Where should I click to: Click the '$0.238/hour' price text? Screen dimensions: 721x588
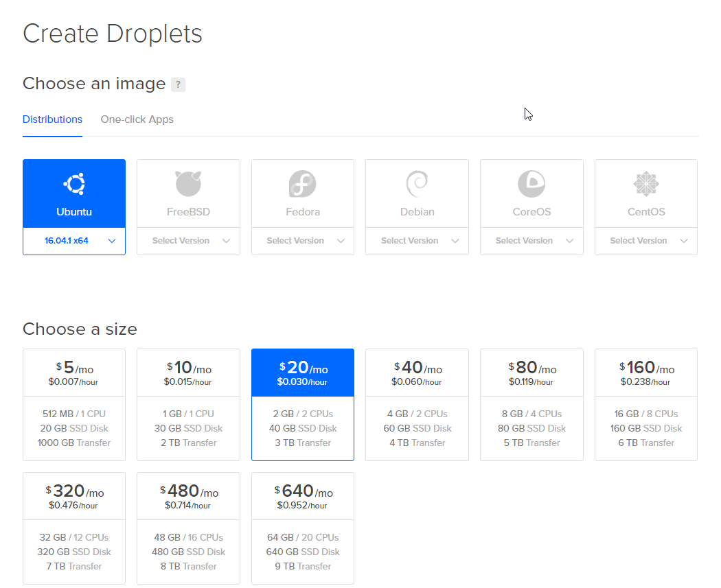point(645,382)
